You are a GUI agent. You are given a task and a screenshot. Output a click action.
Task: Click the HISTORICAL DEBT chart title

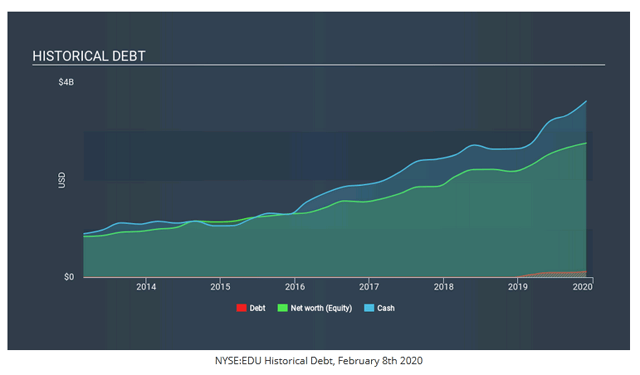[x=89, y=56]
